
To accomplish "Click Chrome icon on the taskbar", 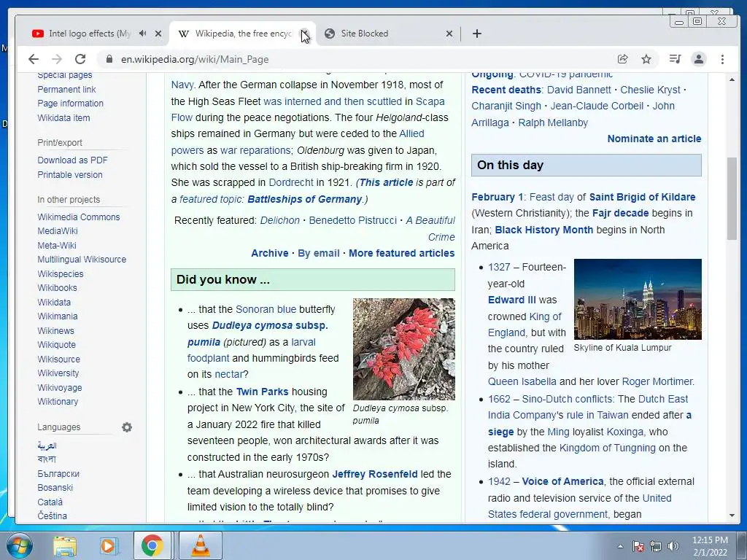I will point(152,545).
